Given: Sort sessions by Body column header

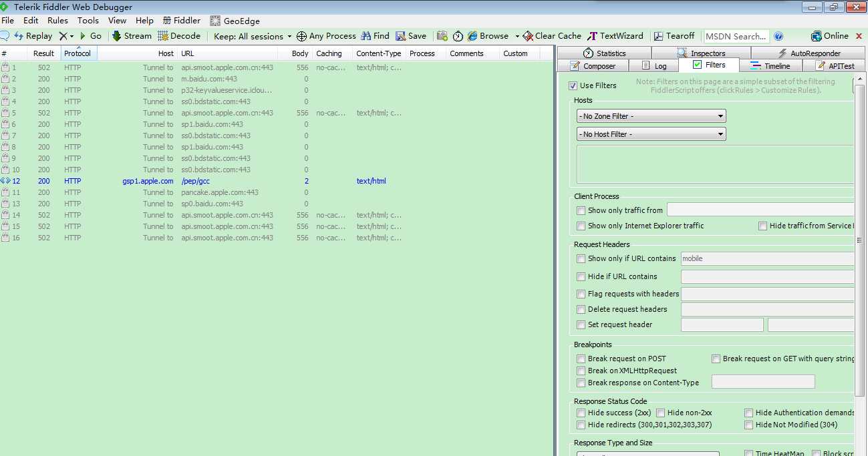Looking at the screenshot, I should [x=295, y=53].
